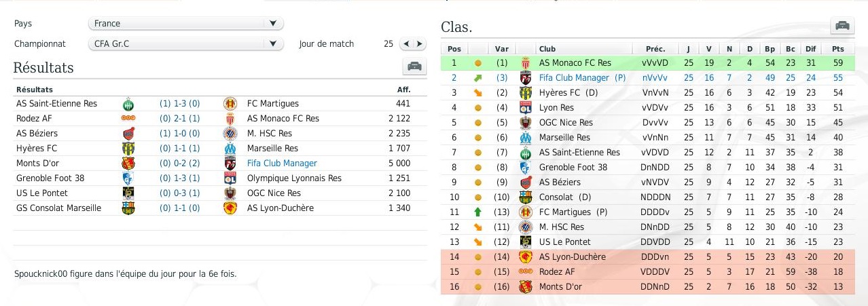Screen dimensions: 868x306
Task: Click AS Monaco FC Res crest in standings
Action: pyautogui.click(x=525, y=62)
